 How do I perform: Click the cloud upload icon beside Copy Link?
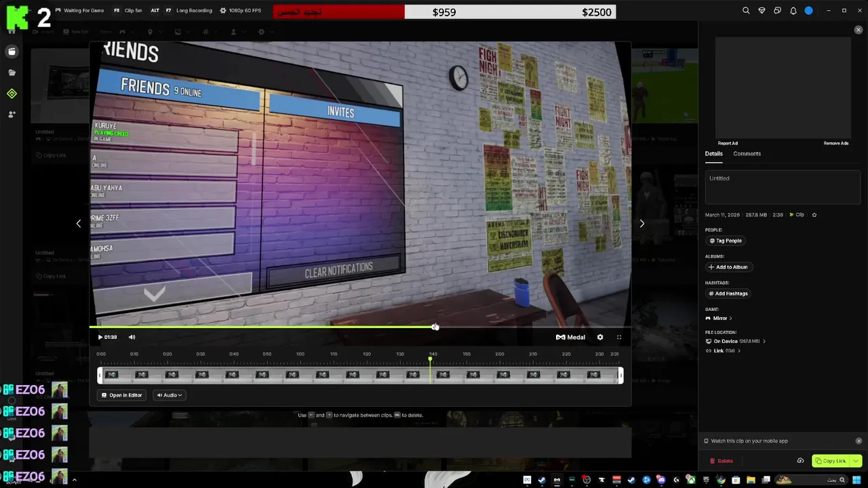coord(800,461)
